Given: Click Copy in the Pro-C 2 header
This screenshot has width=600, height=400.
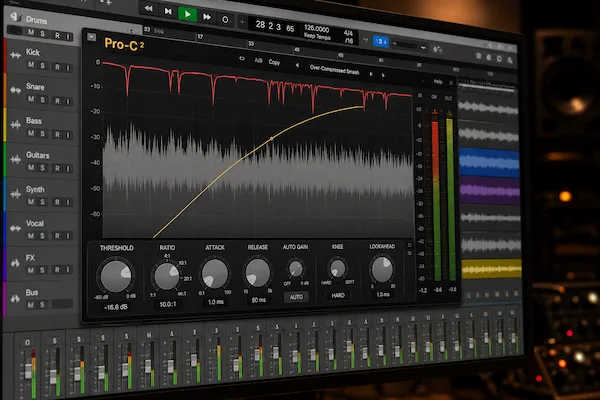Looking at the screenshot, I should 274,62.
